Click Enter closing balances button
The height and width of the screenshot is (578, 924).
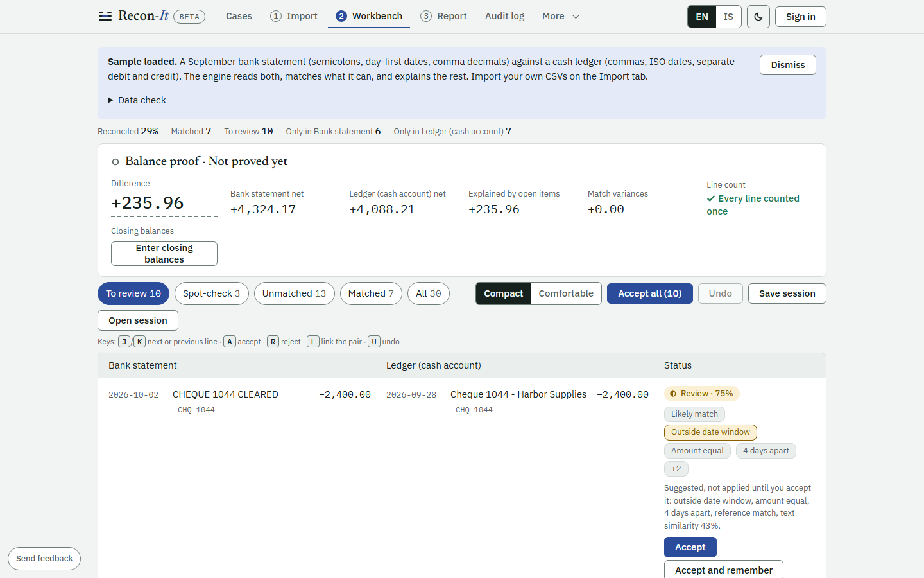(x=164, y=254)
